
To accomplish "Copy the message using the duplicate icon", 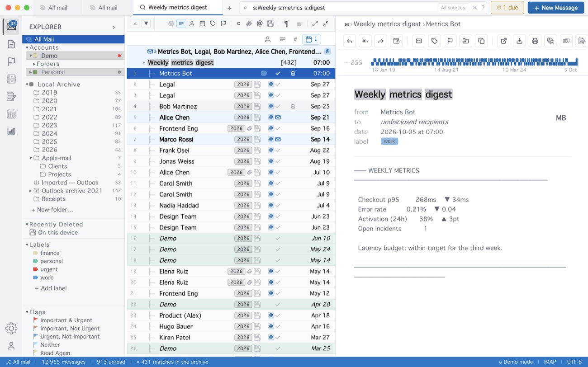I will coord(481,41).
